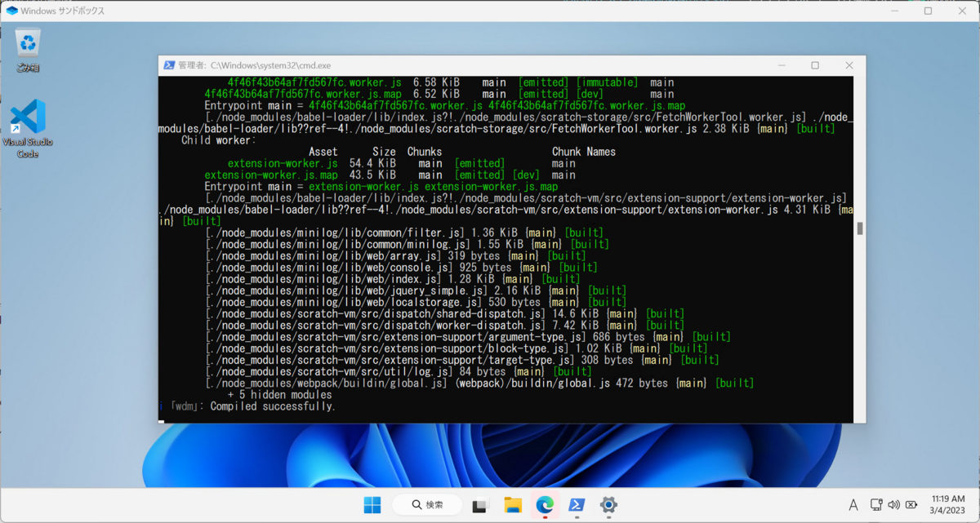Screen dimensions: 980x523
Task: Click the extension-support/target-type.js line
Action: 463,361
